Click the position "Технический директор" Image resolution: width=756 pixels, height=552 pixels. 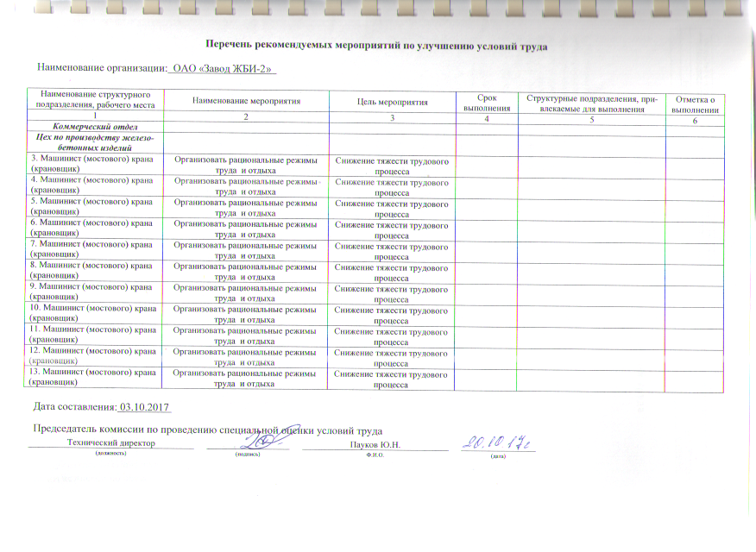(x=110, y=442)
